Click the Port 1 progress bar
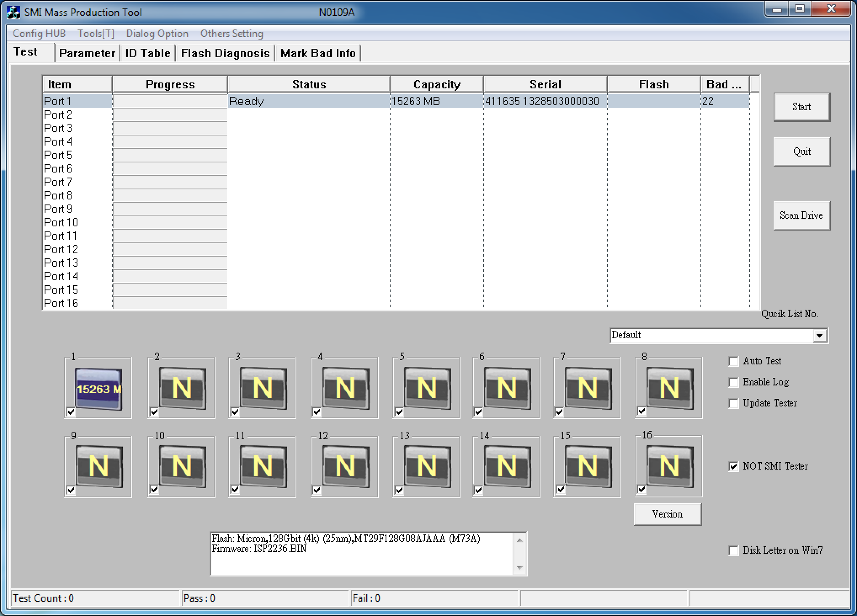This screenshot has width=857, height=616. [170, 101]
